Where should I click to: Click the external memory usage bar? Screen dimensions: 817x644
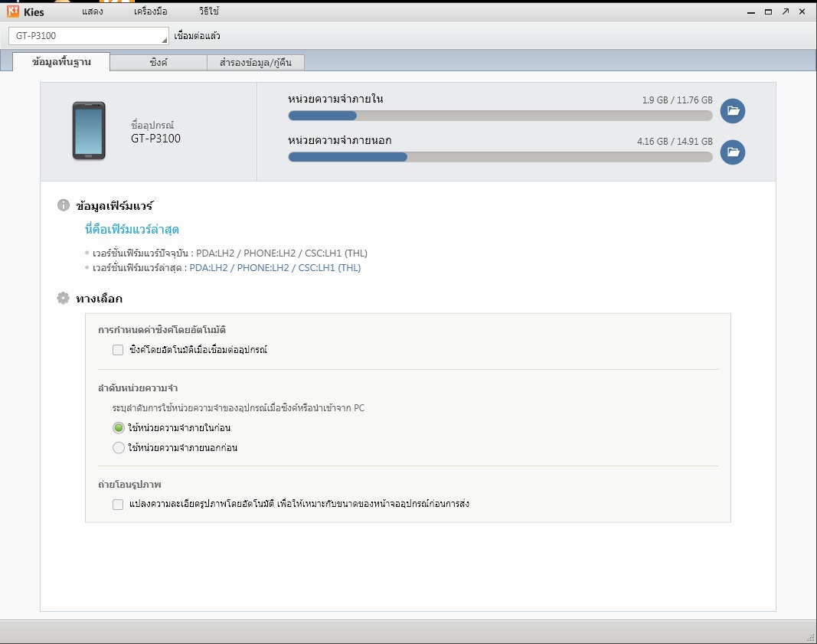(x=500, y=157)
